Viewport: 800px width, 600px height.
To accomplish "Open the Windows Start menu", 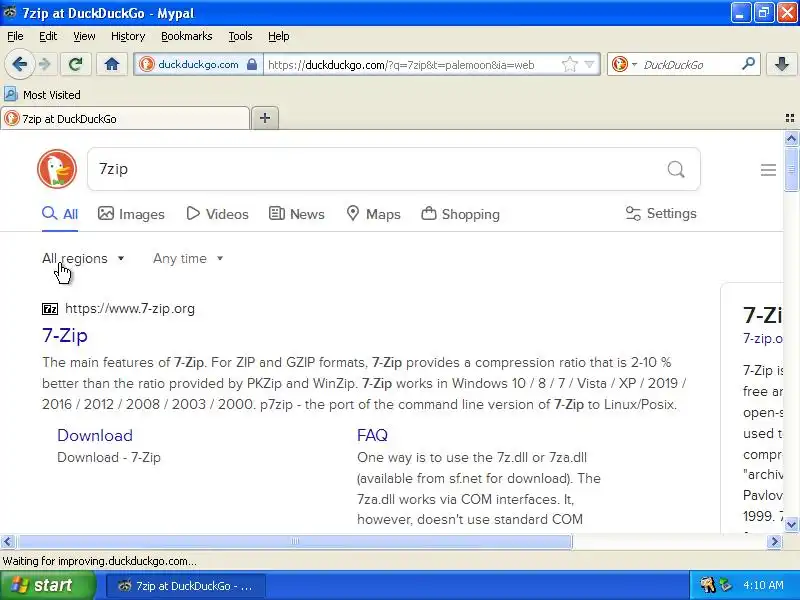I will point(47,585).
